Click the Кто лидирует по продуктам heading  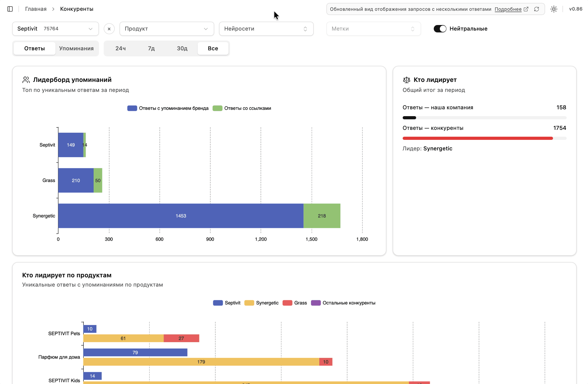pos(67,275)
